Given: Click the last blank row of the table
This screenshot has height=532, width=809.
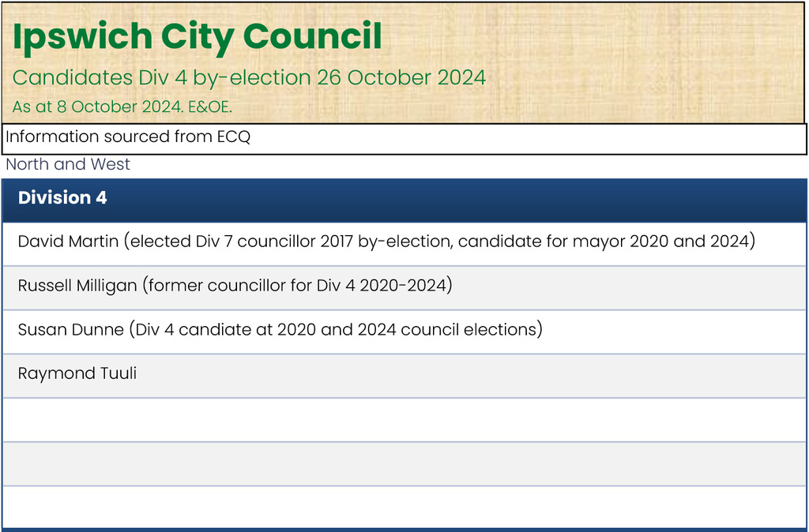Looking at the screenshot, I should click(403, 506).
